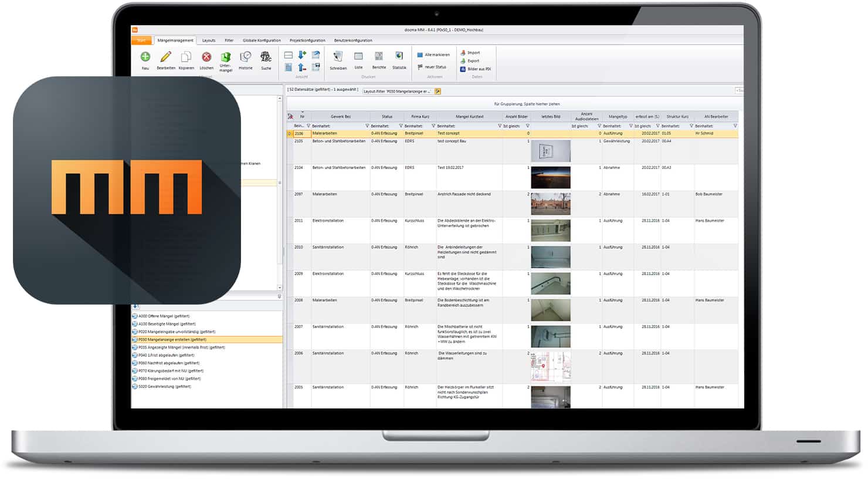Select filter P060 Nachfrist abgelaufen
Image resolution: width=868 pixels, height=500 pixels.
coord(168,363)
